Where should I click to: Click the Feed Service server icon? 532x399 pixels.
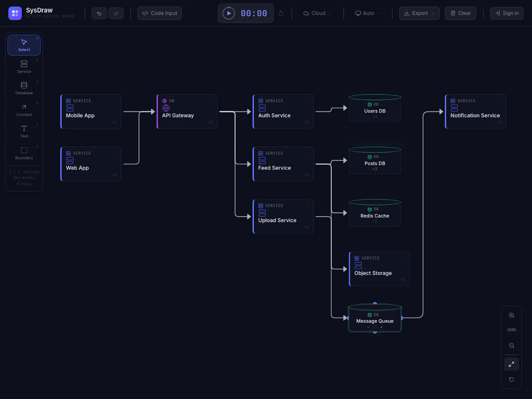coord(262,161)
